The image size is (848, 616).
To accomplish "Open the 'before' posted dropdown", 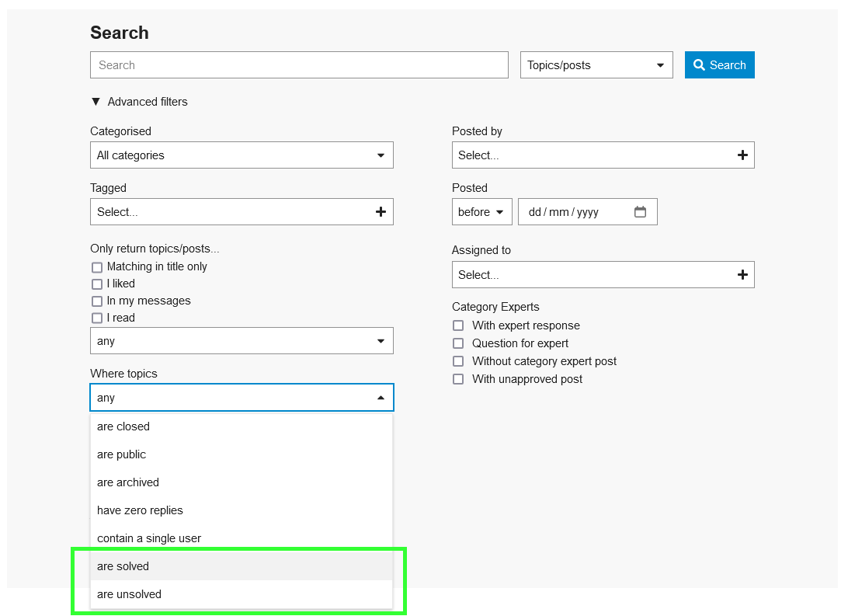I will click(x=482, y=211).
